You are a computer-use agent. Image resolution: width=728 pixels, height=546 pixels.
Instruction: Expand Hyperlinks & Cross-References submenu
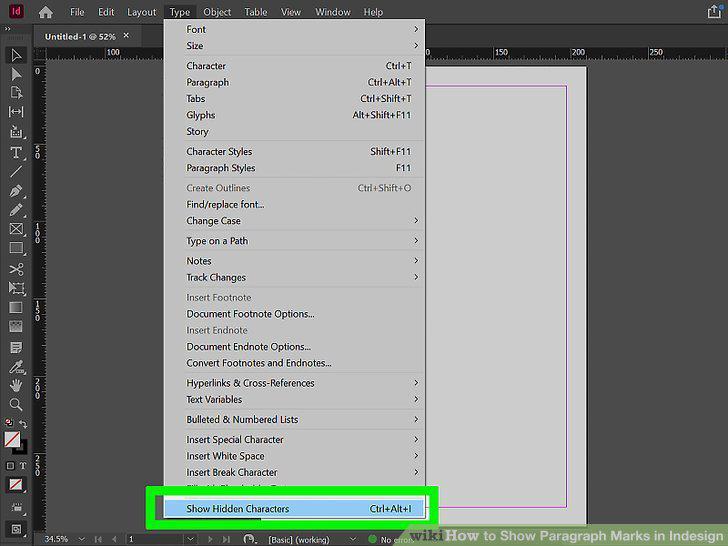click(294, 383)
